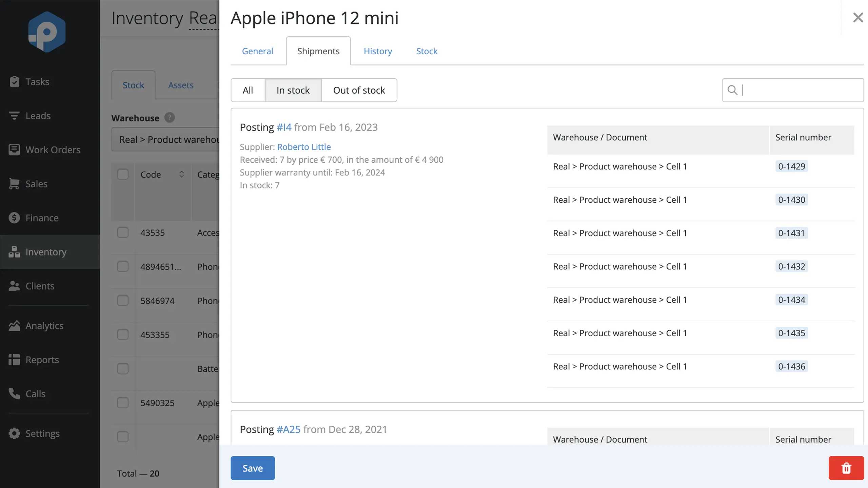Check the Batte... row checkbox
868x488 pixels.
(123, 369)
